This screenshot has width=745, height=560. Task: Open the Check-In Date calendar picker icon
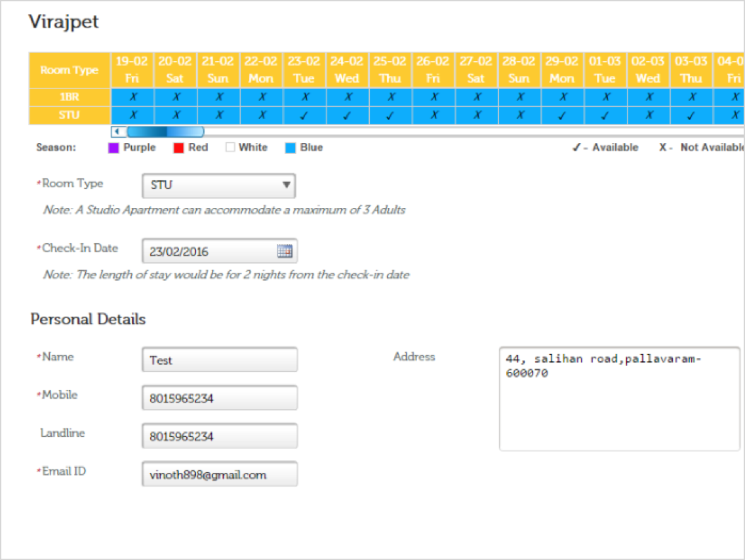(284, 251)
